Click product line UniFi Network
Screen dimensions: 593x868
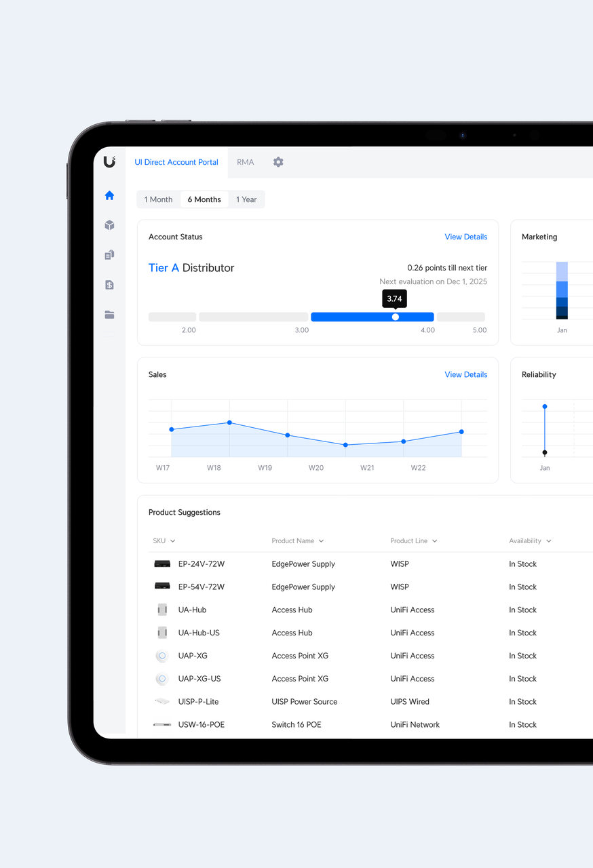point(415,725)
